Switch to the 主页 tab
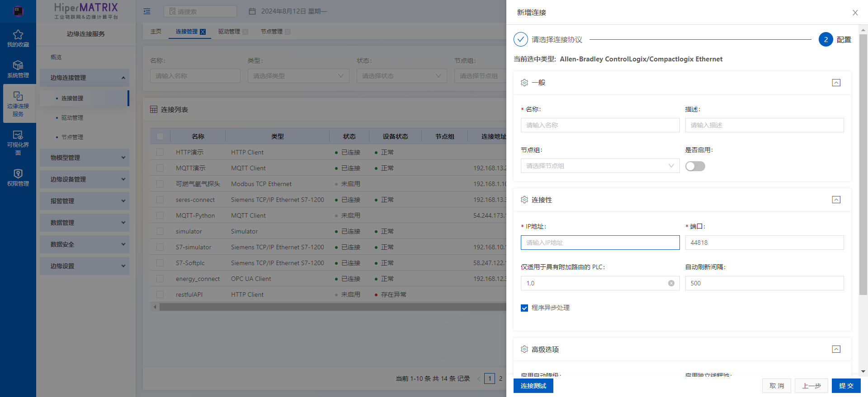 (x=156, y=32)
